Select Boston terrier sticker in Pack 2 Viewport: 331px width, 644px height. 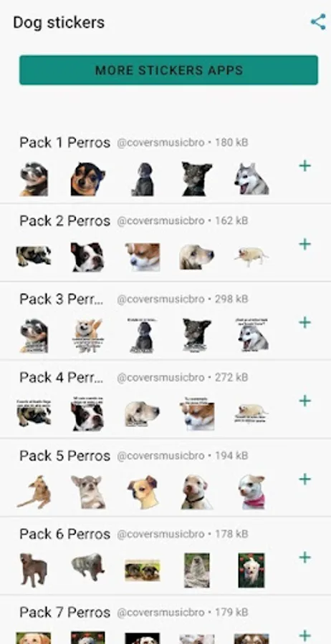point(87,257)
